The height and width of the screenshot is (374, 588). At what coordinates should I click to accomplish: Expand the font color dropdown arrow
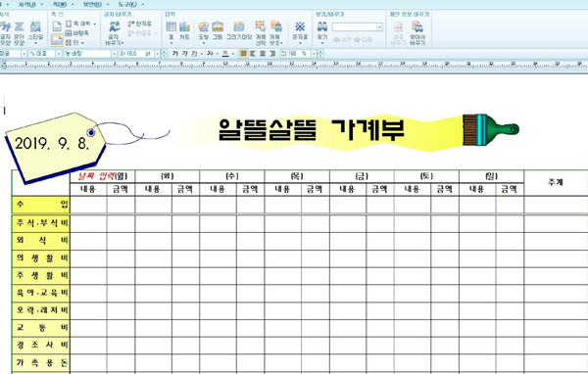coord(232,54)
